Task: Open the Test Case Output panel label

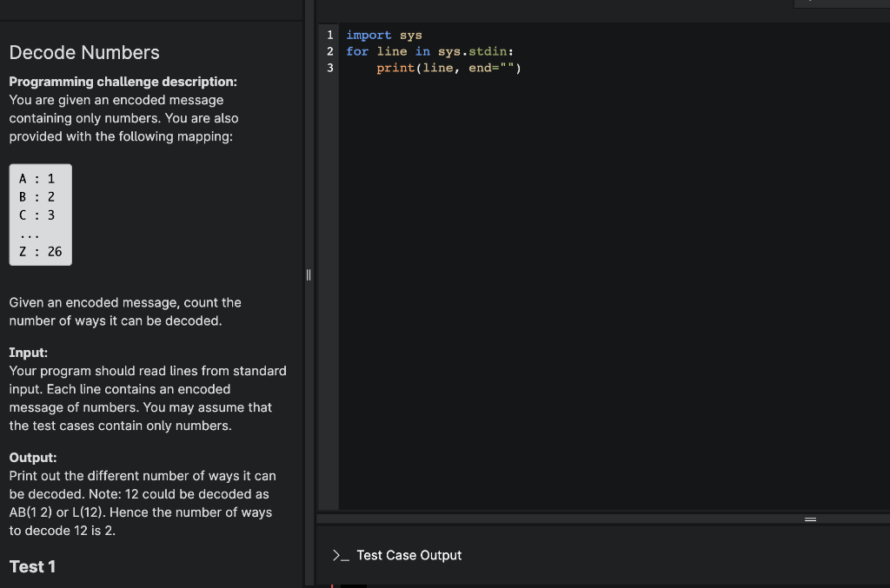Action: (x=408, y=556)
